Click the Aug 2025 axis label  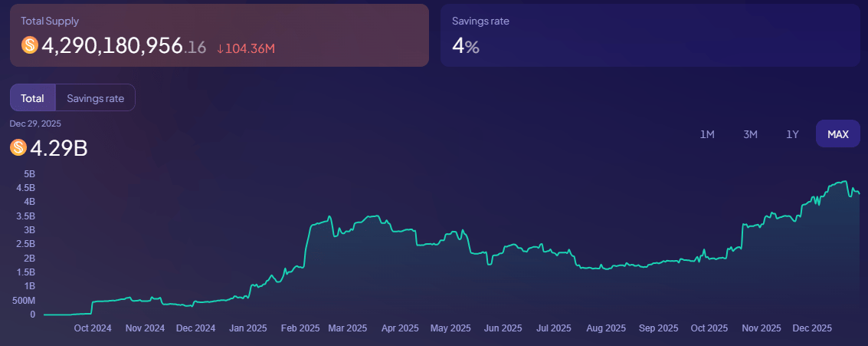click(605, 328)
